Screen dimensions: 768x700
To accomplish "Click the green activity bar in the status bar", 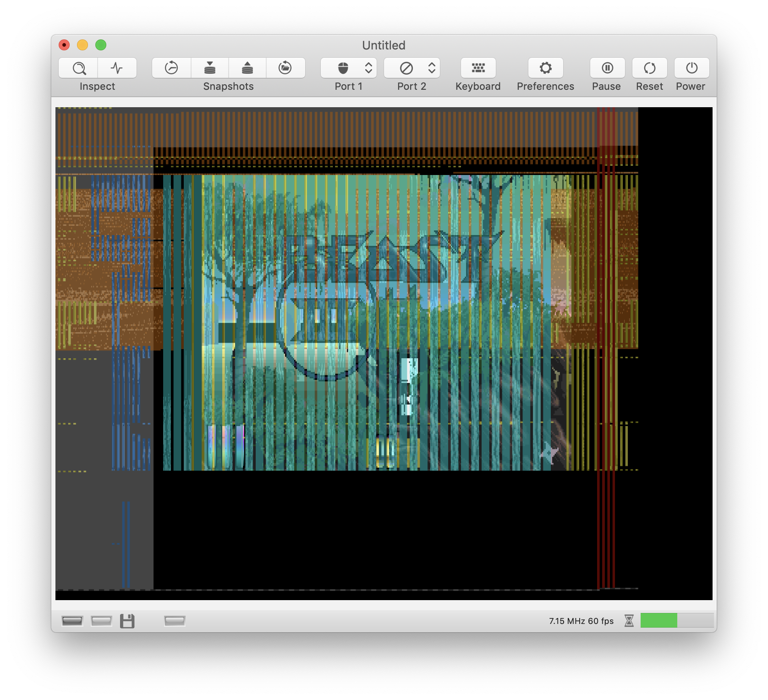I will click(x=677, y=620).
